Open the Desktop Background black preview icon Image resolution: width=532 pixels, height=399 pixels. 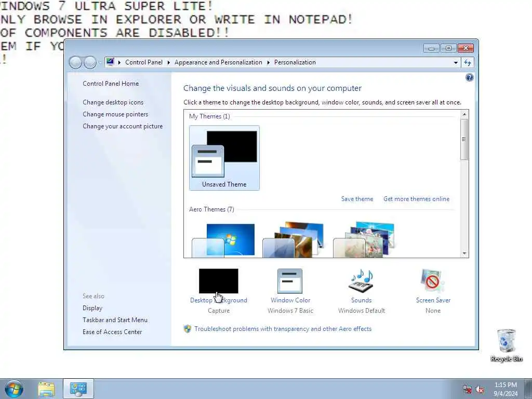coord(219,281)
